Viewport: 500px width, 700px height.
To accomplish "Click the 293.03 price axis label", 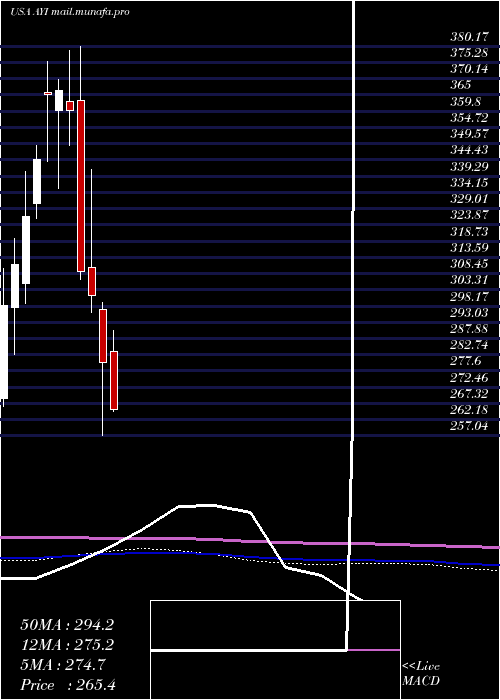I will [469, 312].
